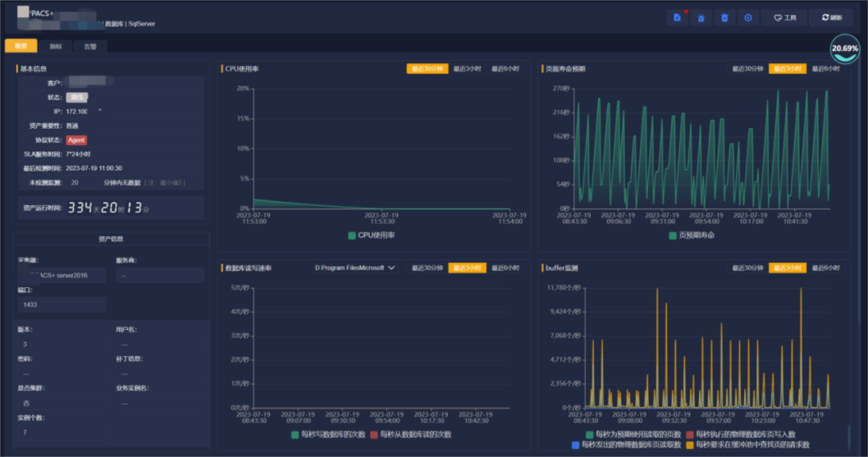Click the 刷新 refresh button

pos(832,18)
